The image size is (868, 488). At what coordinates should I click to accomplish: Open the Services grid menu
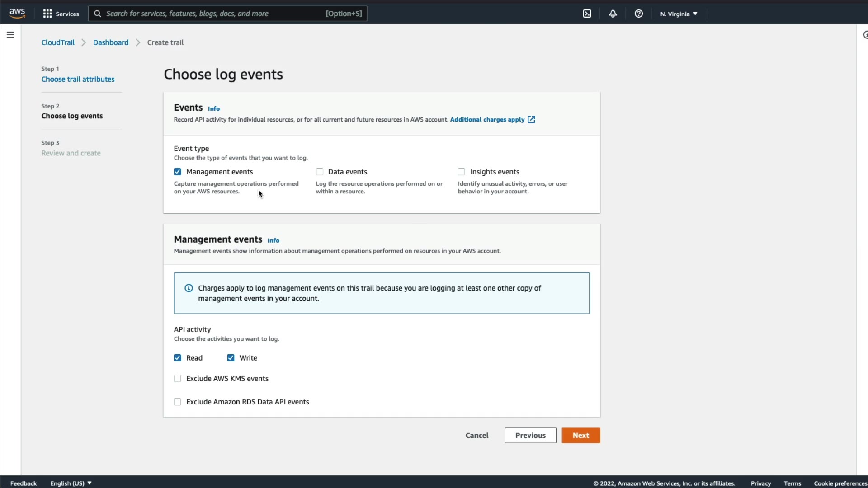tap(61, 14)
